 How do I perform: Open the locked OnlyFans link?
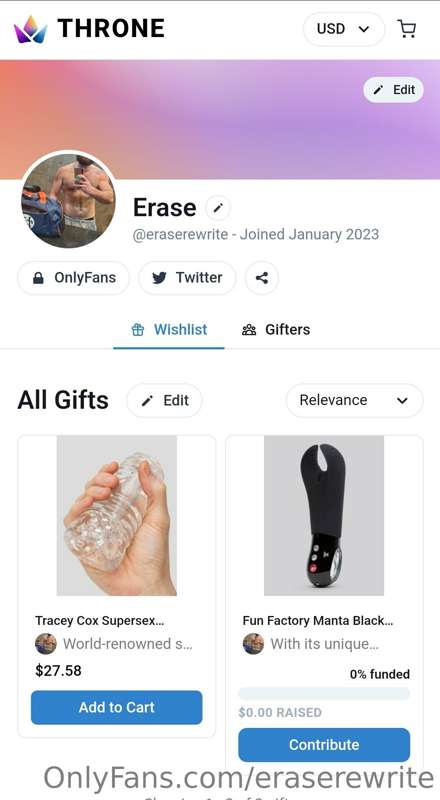coord(74,278)
